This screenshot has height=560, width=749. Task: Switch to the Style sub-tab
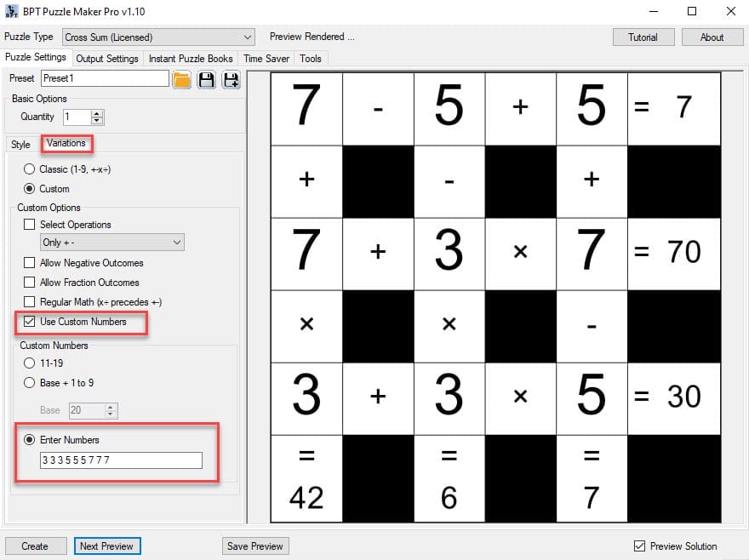point(20,145)
